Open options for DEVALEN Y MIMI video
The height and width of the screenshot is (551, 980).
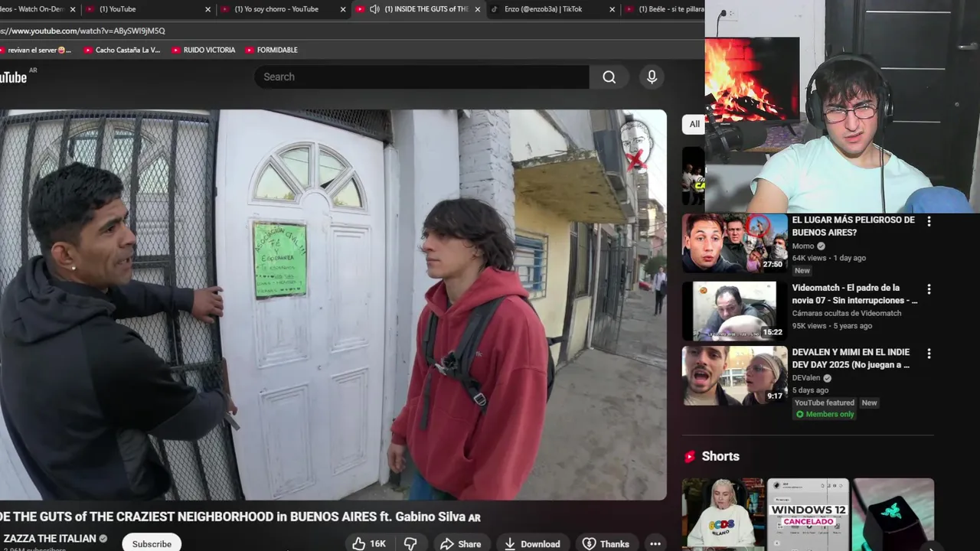pyautogui.click(x=929, y=354)
